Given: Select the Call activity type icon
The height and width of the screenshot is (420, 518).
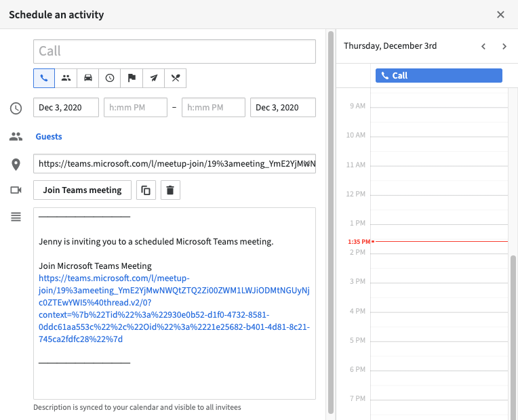Looking at the screenshot, I should coord(44,79).
